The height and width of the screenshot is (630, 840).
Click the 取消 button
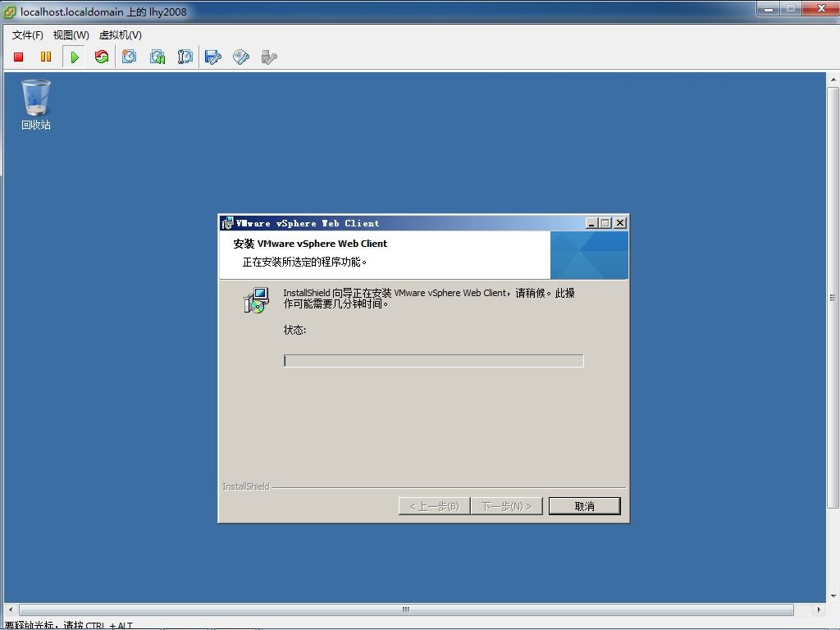point(584,506)
